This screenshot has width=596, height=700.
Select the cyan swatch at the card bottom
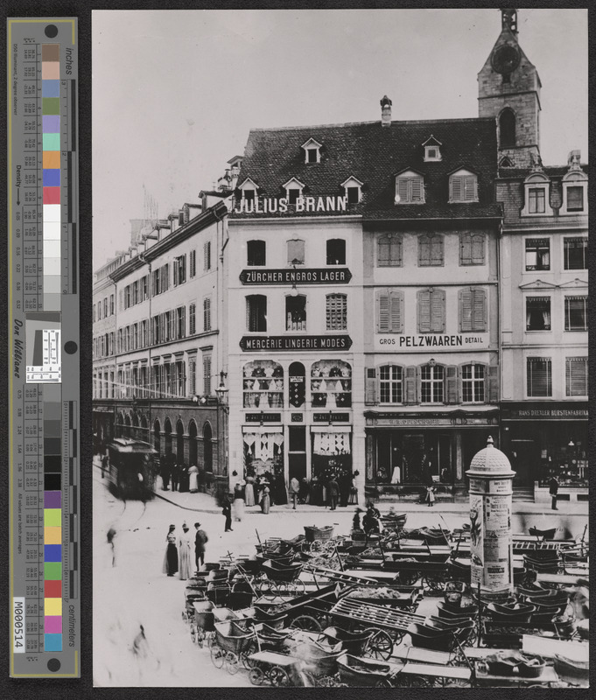tap(52, 642)
